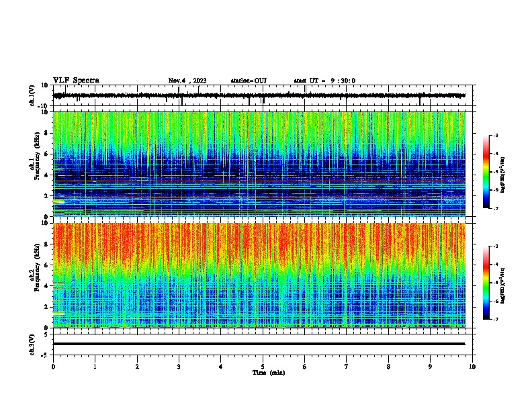Image resolution: width=532 pixels, height=411 pixels.
Task: Click the log(PSD) unit label beside the ch.1 color bar
Action: [503, 175]
